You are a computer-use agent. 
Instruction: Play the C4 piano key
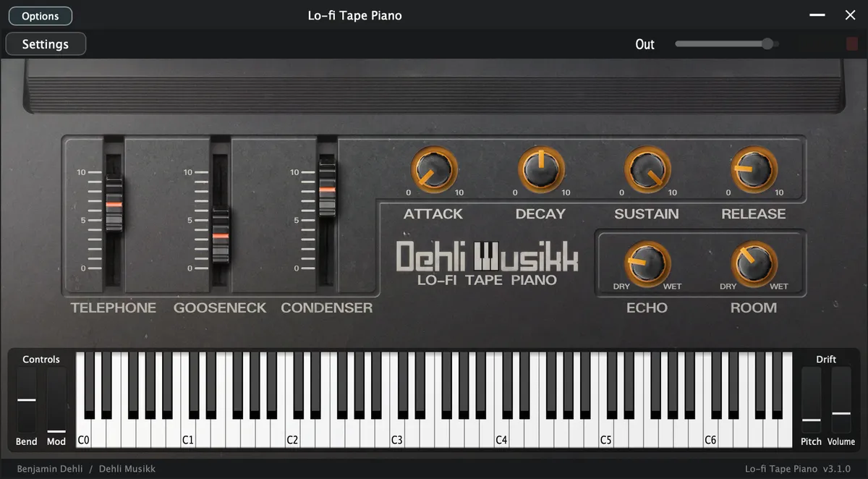[x=502, y=434]
